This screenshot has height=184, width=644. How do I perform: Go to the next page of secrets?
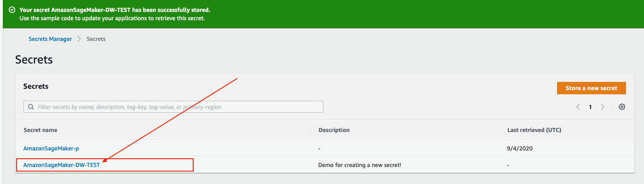602,107
